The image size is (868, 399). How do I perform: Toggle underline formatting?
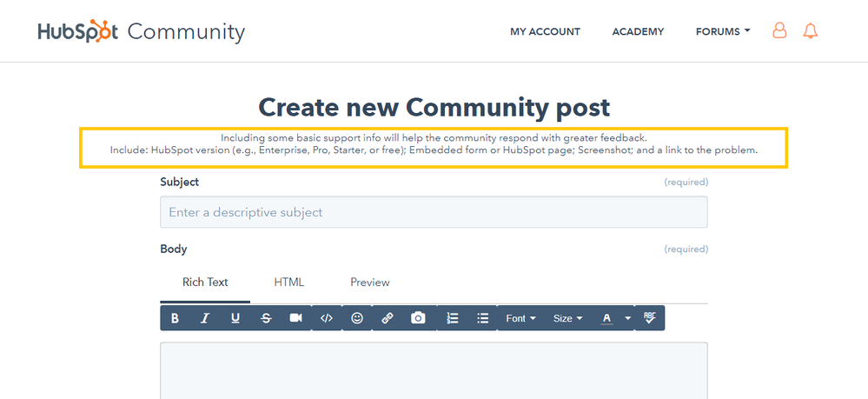[x=235, y=318]
